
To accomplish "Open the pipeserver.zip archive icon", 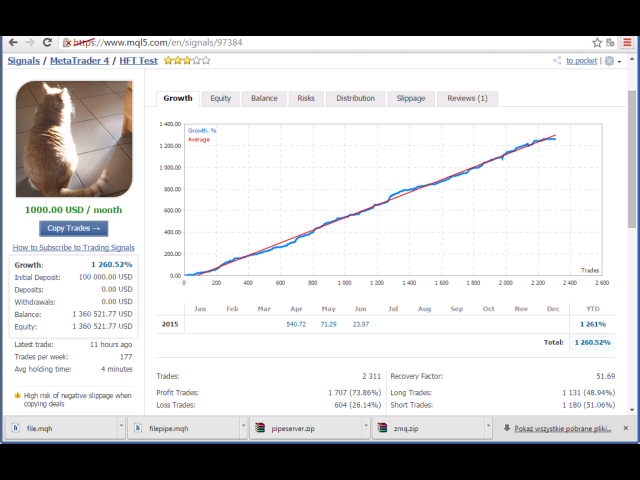I will [x=261, y=428].
